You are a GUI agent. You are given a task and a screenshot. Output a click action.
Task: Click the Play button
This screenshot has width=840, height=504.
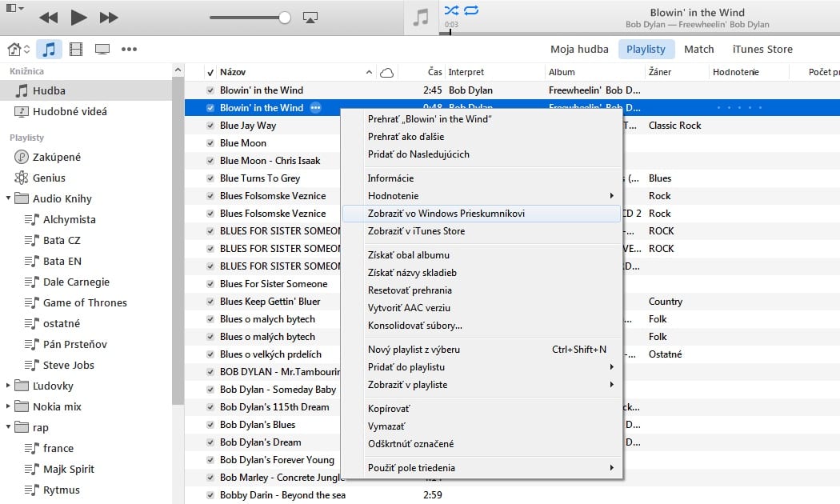point(78,18)
